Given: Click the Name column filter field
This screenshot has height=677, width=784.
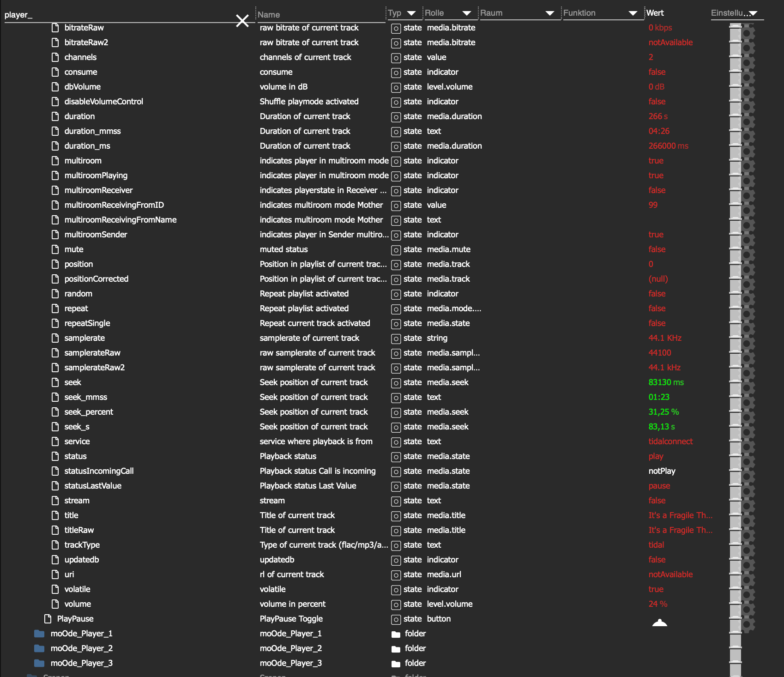Looking at the screenshot, I should click(x=320, y=14).
